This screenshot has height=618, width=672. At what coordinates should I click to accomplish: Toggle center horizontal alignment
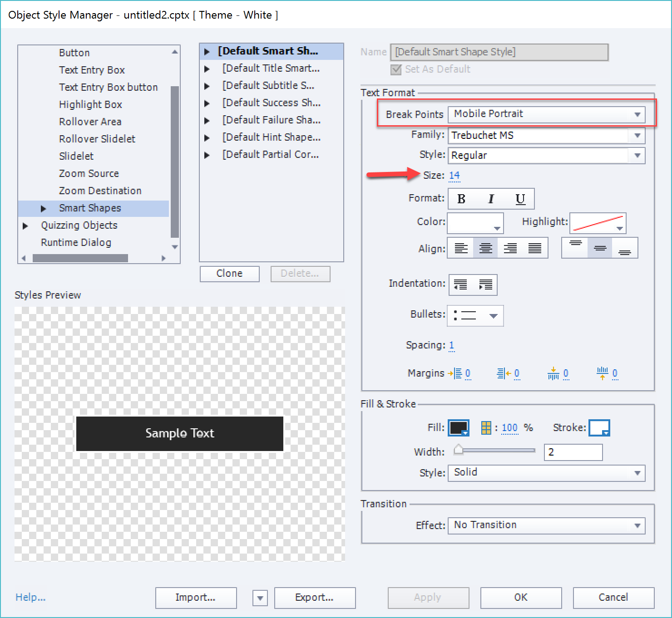coord(485,248)
